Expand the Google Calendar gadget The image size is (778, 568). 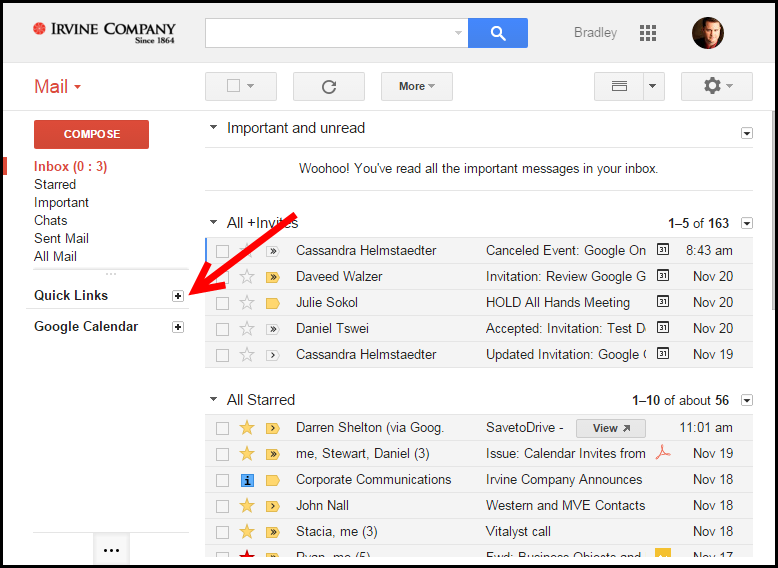tap(178, 327)
